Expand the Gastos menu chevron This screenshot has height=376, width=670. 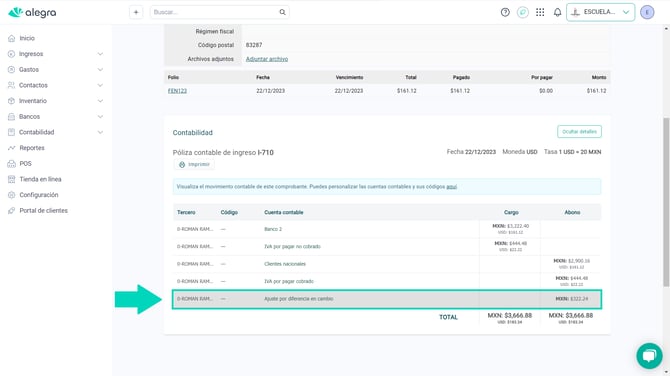pyautogui.click(x=100, y=70)
